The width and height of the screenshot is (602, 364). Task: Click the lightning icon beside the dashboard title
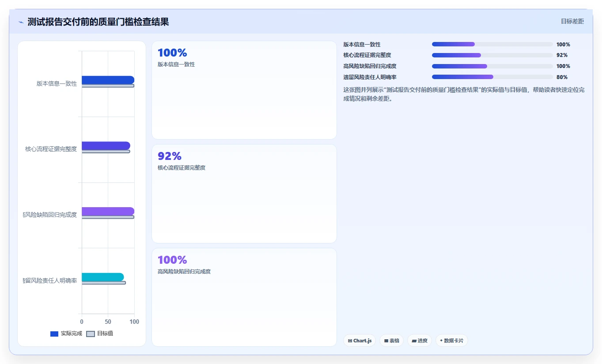point(21,22)
